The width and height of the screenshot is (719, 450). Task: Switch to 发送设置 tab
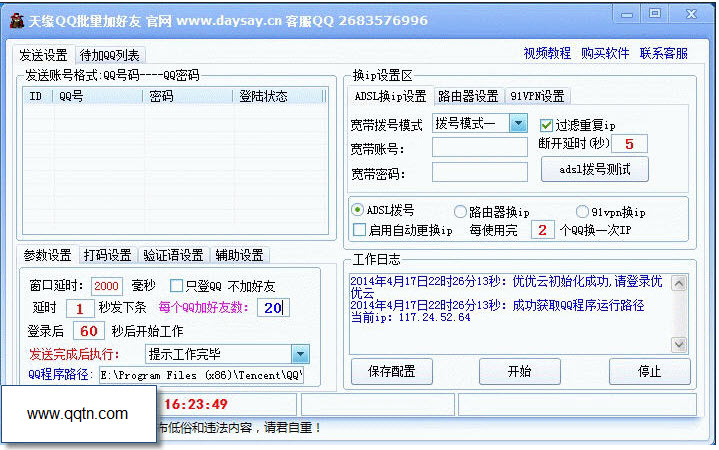click(43, 55)
